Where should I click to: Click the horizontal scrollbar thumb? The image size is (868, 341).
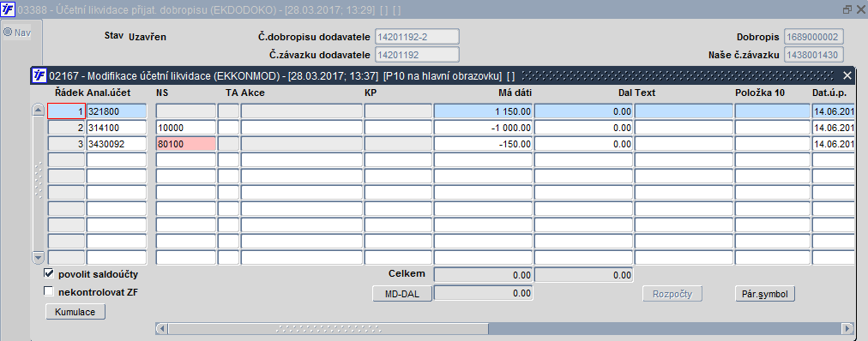click(329, 328)
